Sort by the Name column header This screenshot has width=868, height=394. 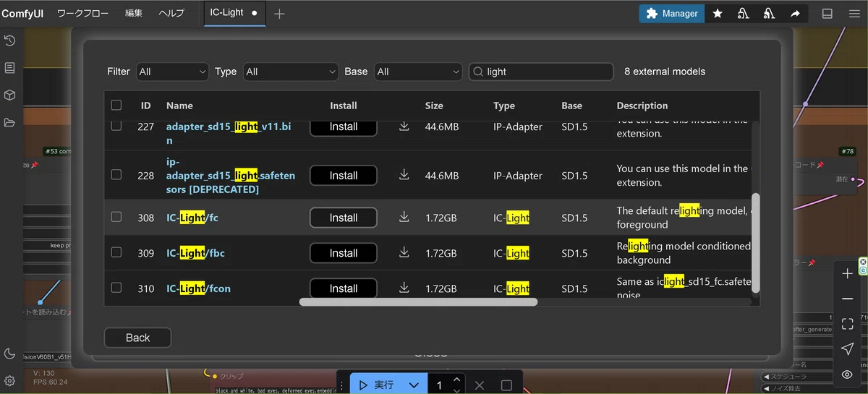coord(179,106)
